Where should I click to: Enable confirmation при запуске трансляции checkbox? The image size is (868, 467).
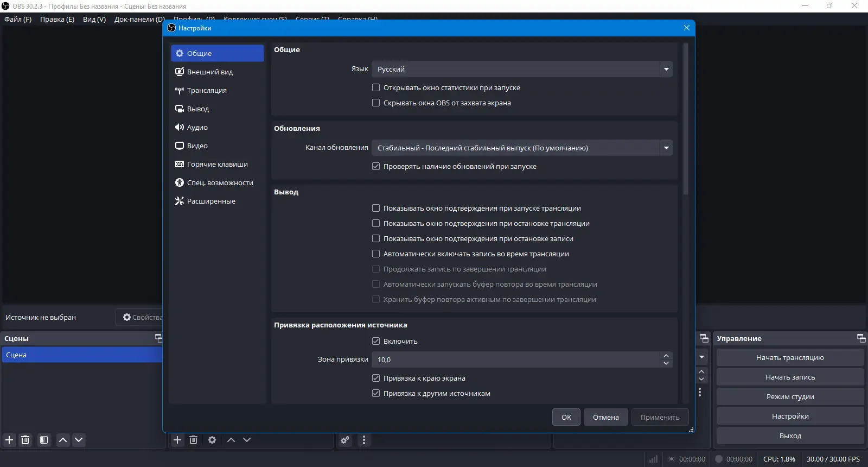pyautogui.click(x=376, y=208)
